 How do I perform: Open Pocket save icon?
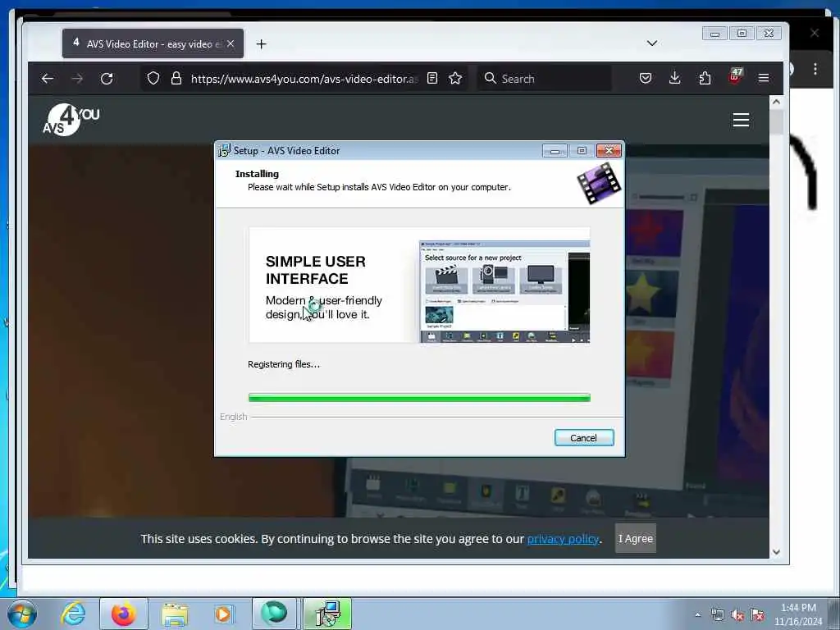pyautogui.click(x=646, y=79)
